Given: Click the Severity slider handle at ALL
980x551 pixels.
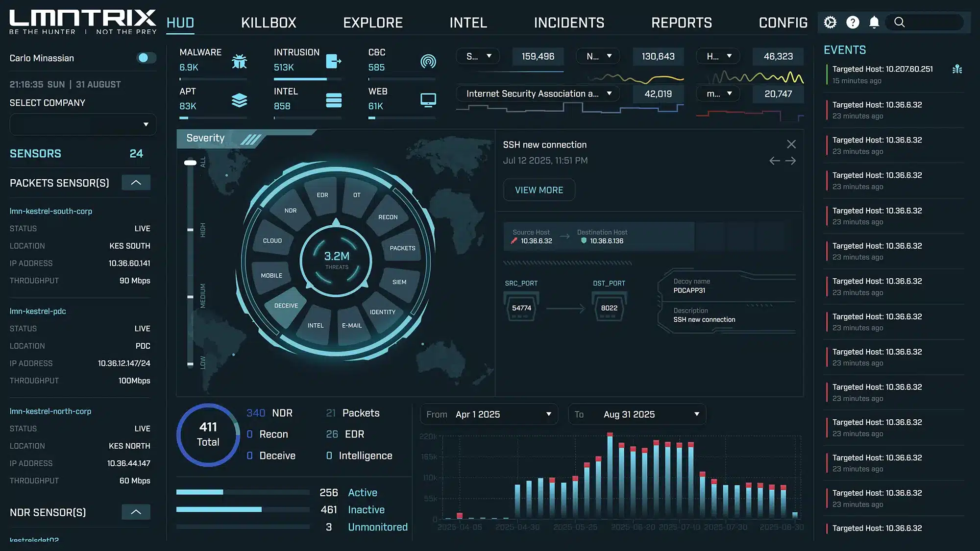Looking at the screenshot, I should click(x=190, y=163).
